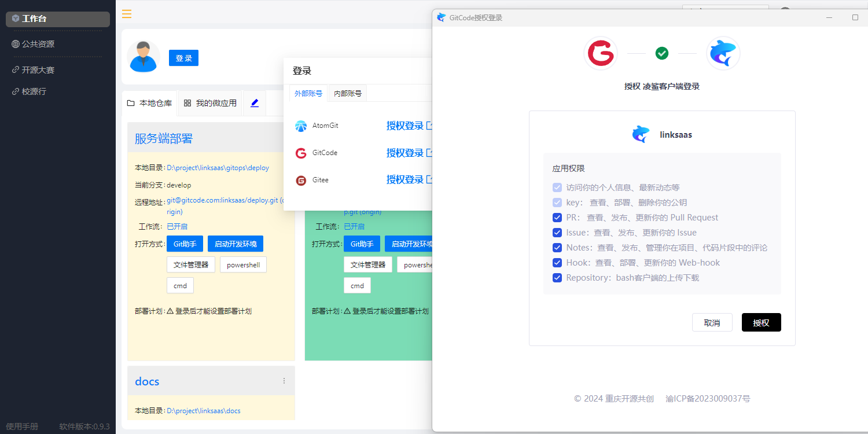Minimize the GitCode授权登录 window

830,17
